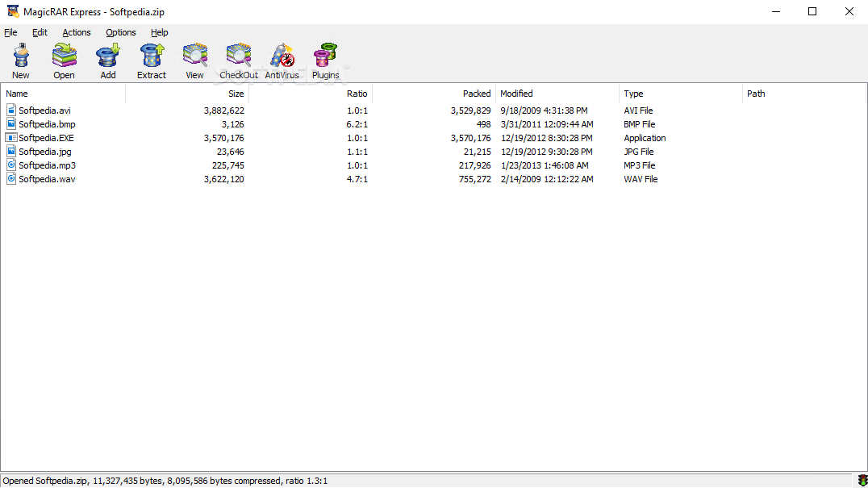Run the AntiVirus toolbar icon

coord(282,56)
